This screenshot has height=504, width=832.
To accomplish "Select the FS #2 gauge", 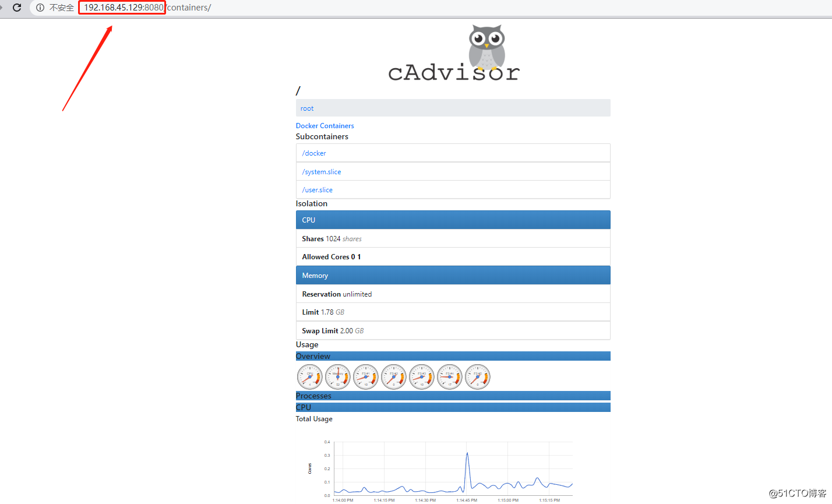I will click(x=393, y=377).
